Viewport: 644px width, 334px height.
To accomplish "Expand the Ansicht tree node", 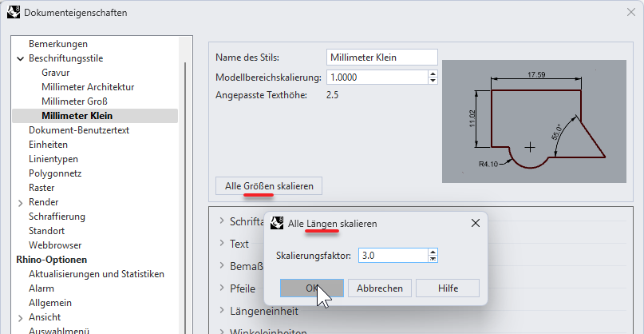I will (21, 318).
